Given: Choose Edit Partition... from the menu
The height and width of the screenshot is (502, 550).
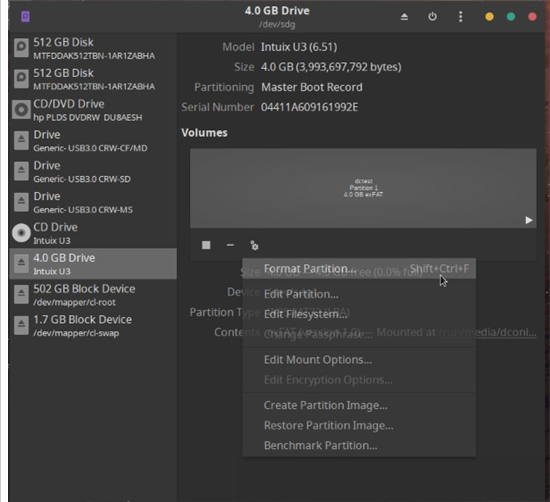Looking at the screenshot, I should [x=359, y=294].
